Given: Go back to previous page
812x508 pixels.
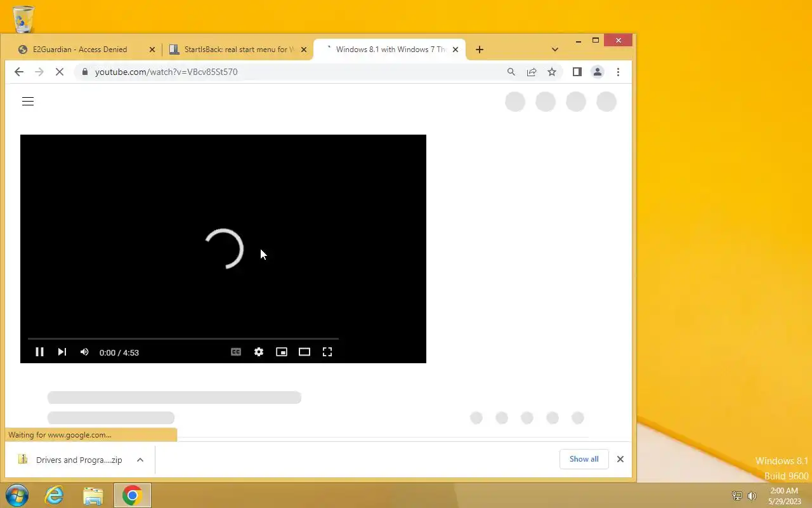Looking at the screenshot, I should (x=18, y=72).
